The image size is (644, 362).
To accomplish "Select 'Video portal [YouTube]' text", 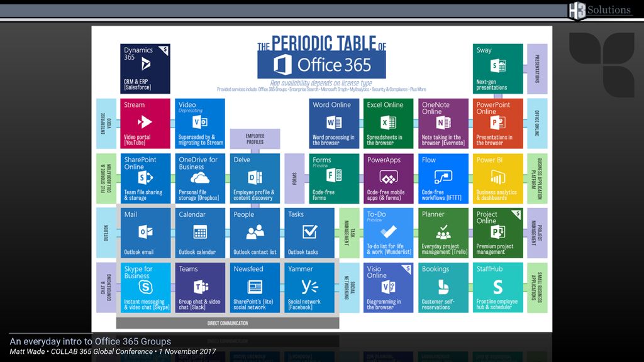I will click(x=137, y=140).
